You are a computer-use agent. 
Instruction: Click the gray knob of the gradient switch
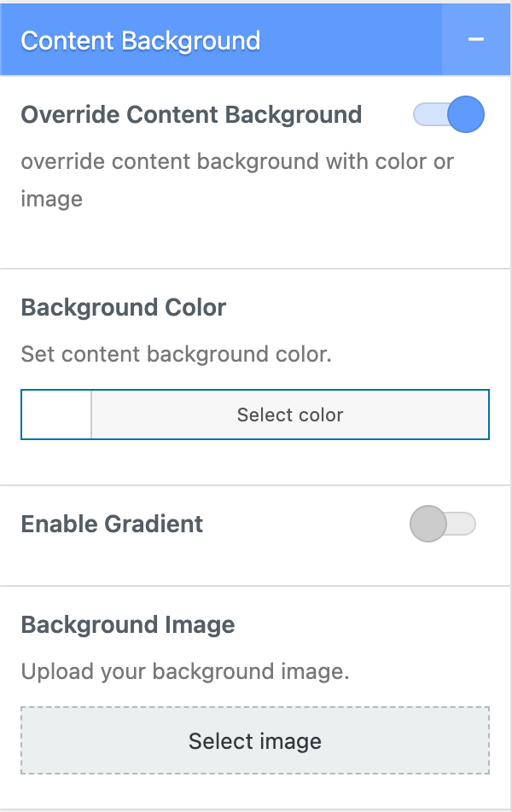(x=428, y=524)
